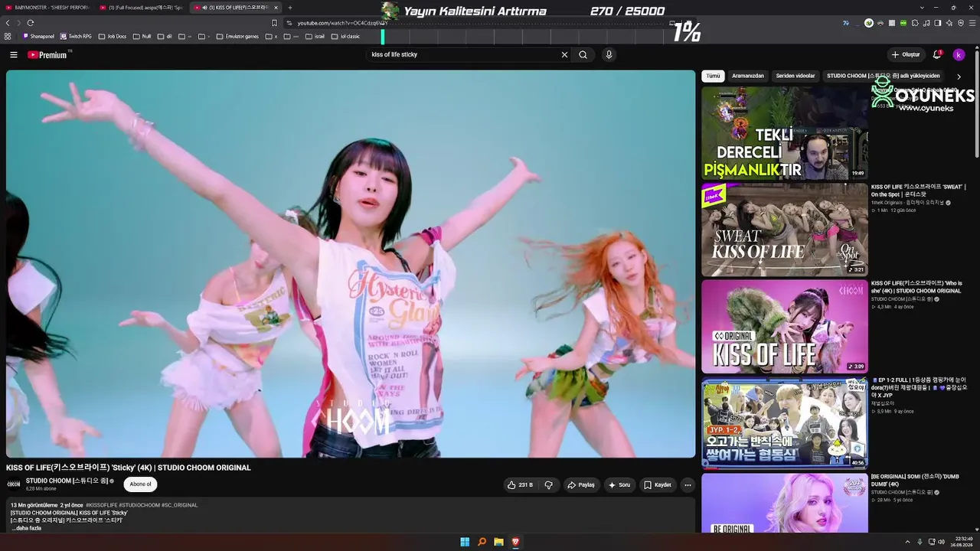Open more actions three-dot menu under video
Image resolution: width=980 pixels, height=551 pixels.
coord(688,485)
